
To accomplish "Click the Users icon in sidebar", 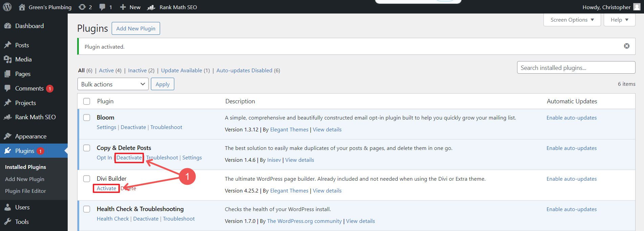I will 7,207.
